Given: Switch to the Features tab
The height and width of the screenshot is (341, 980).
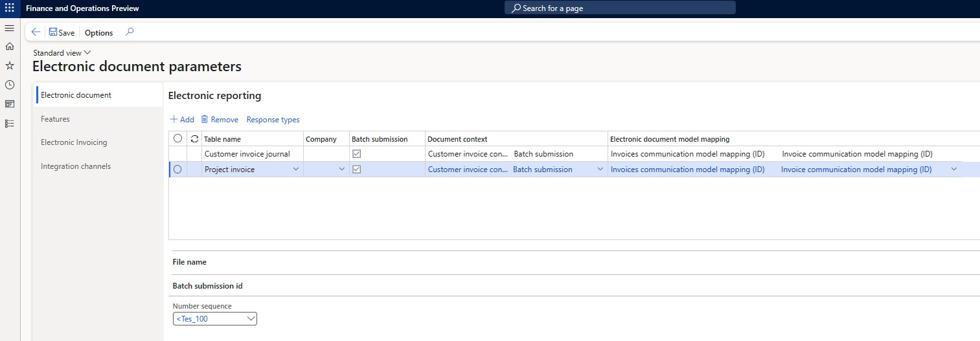Looking at the screenshot, I should pyautogui.click(x=99, y=119).
